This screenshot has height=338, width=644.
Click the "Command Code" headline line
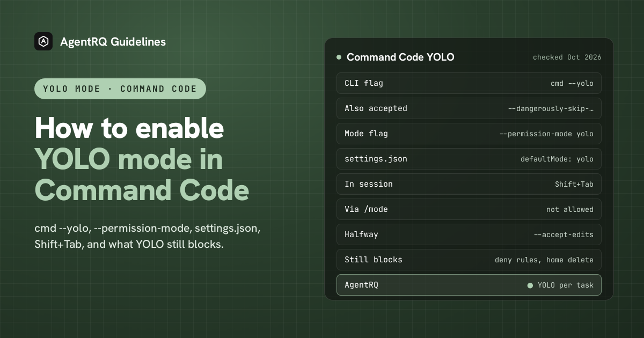coord(142,190)
